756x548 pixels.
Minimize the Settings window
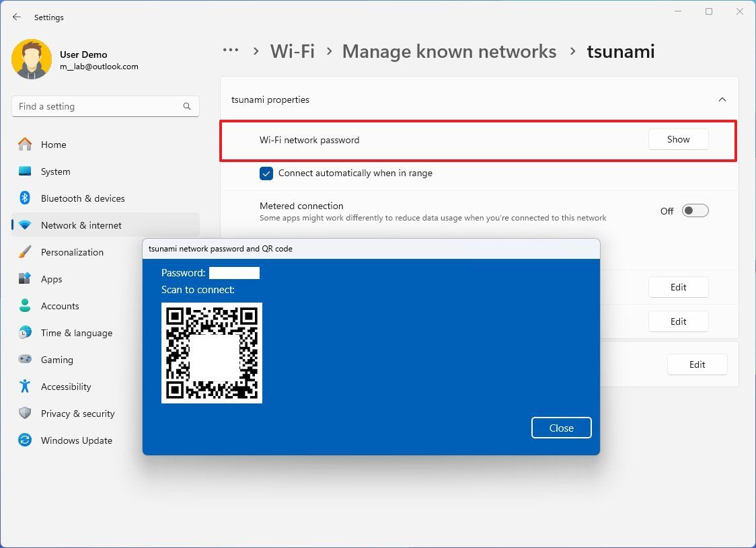click(678, 11)
